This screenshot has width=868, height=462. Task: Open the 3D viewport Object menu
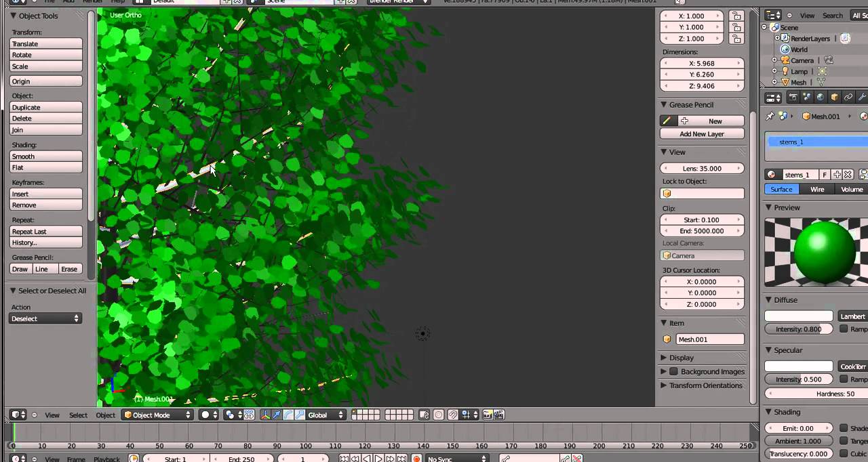(105, 415)
